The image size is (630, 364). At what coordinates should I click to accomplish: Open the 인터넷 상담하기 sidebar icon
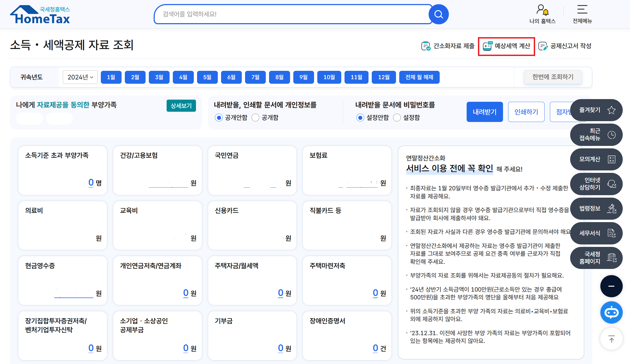[x=612, y=184]
